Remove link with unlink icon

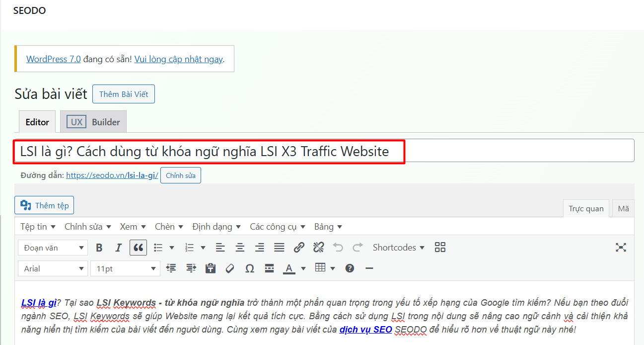318,248
